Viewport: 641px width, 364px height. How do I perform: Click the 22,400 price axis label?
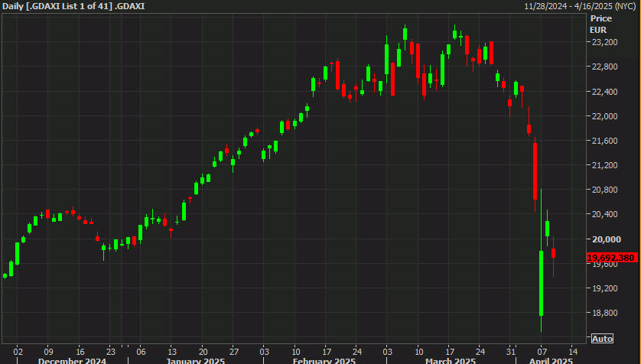[604, 92]
